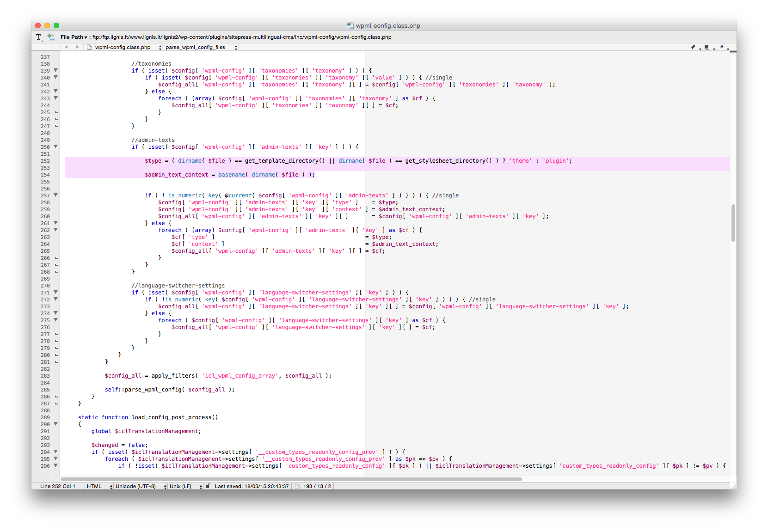
Task: Click the Line 252 Col 1 indicator
Action: (x=58, y=486)
